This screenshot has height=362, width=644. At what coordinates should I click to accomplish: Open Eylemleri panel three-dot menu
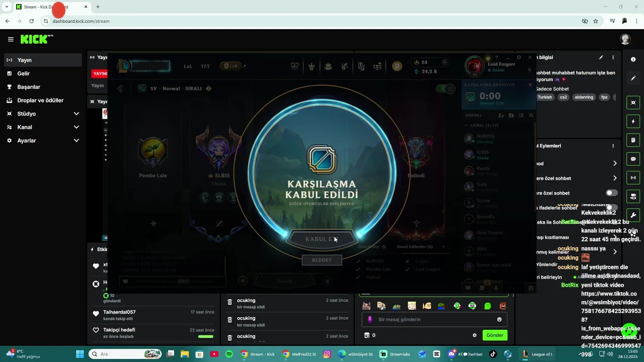point(613,146)
